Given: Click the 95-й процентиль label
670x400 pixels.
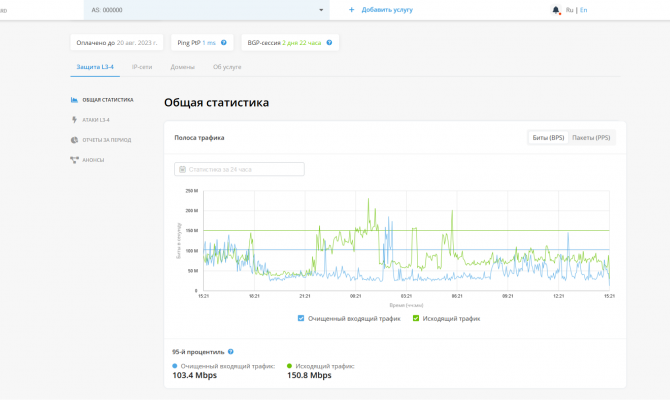Looking at the screenshot, I should click(198, 352).
